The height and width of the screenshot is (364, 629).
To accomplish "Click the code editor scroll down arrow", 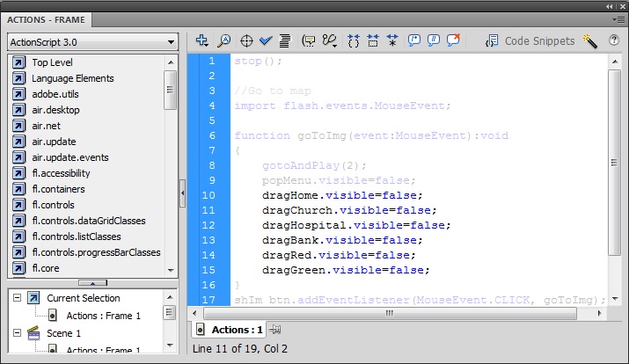I will [x=615, y=299].
